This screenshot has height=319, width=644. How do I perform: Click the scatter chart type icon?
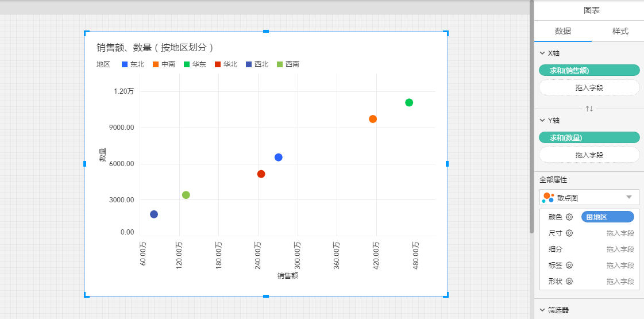coord(548,198)
